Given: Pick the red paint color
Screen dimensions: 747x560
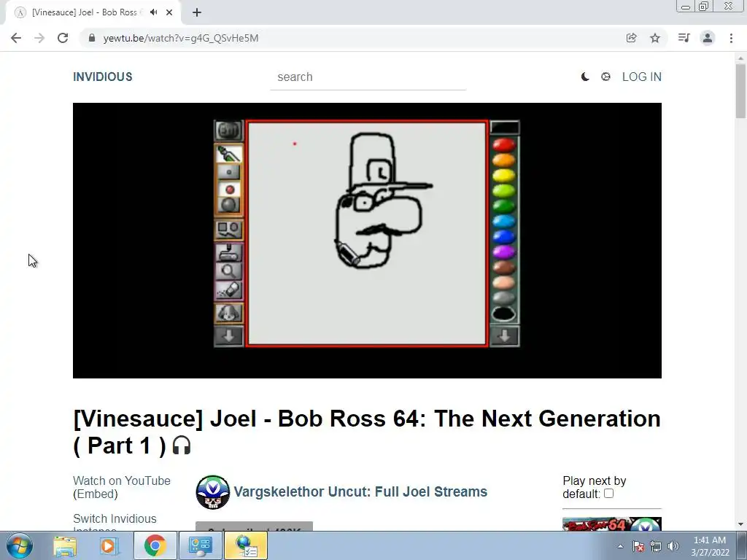Looking at the screenshot, I should point(503,145).
